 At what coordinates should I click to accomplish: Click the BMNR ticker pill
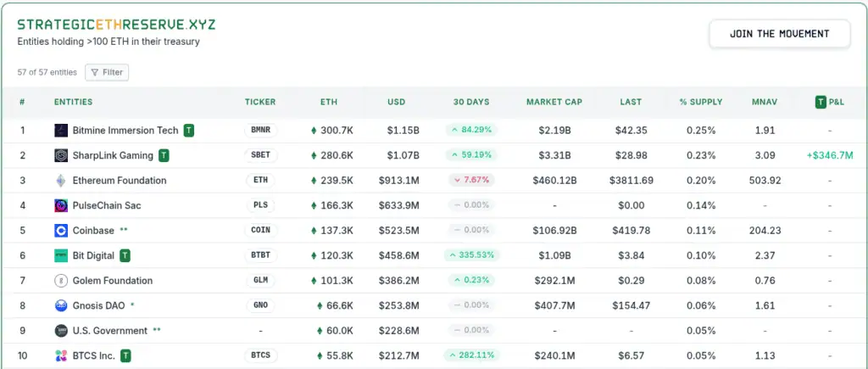pyautogui.click(x=261, y=130)
